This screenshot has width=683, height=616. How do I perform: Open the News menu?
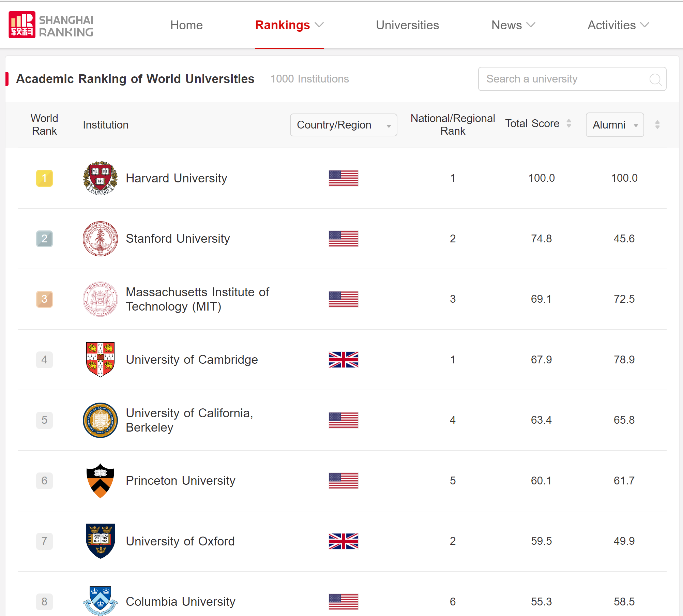point(513,25)
